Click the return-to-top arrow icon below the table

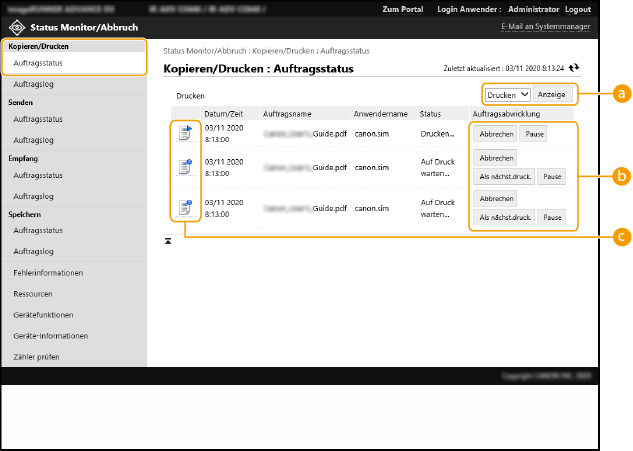[x=168, y=240]
